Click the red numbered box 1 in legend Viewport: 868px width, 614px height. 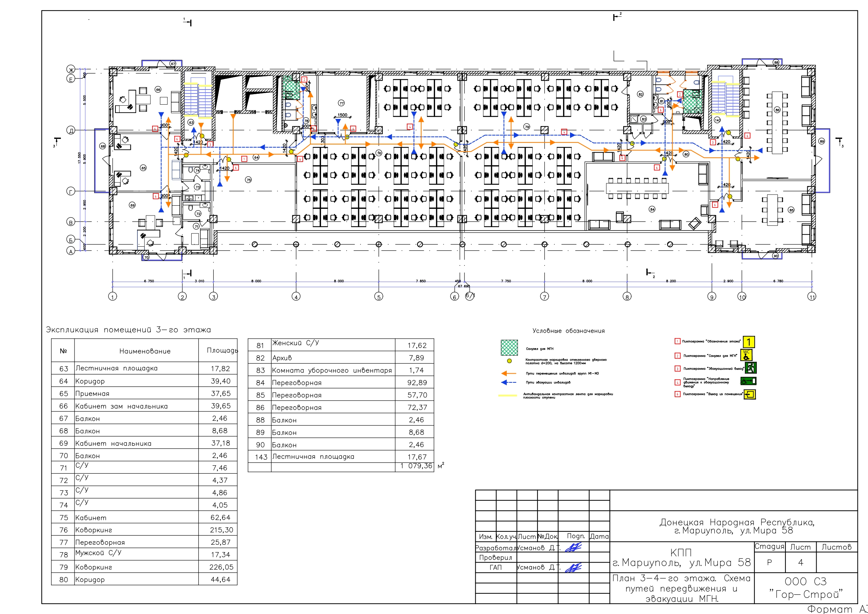(677, 341)
